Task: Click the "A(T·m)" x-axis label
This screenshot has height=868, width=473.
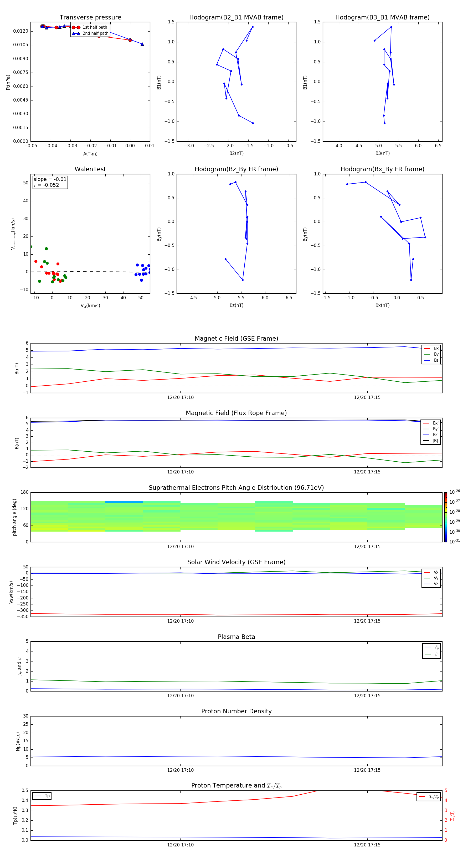Action: pos(90,154)
